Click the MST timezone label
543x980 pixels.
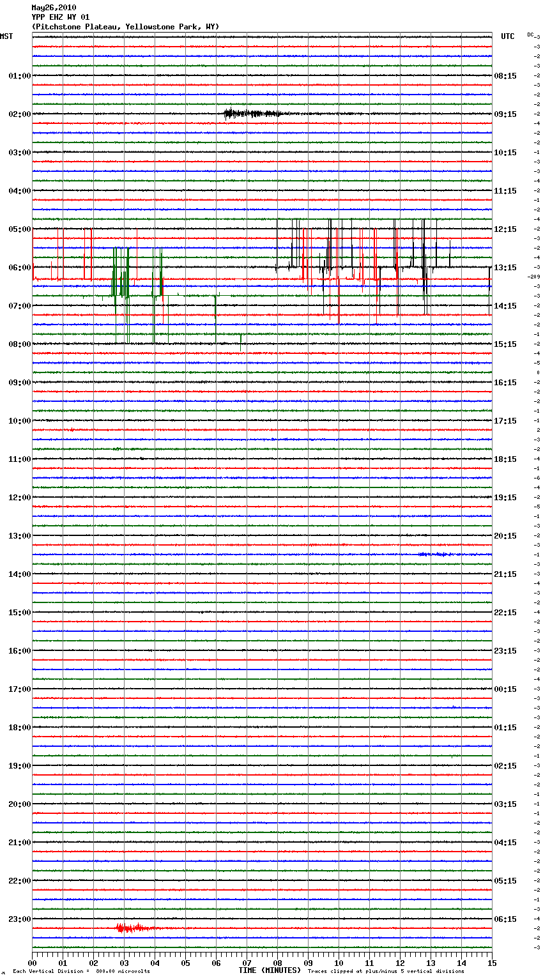pos(6,36)
